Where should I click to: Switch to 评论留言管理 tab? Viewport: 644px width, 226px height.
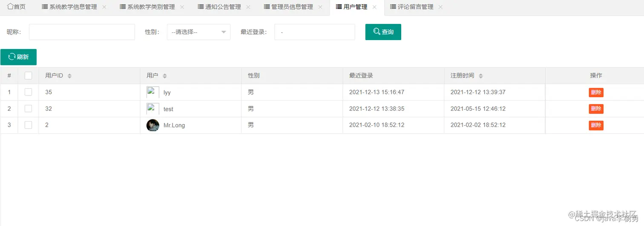[x=412, y=7]
